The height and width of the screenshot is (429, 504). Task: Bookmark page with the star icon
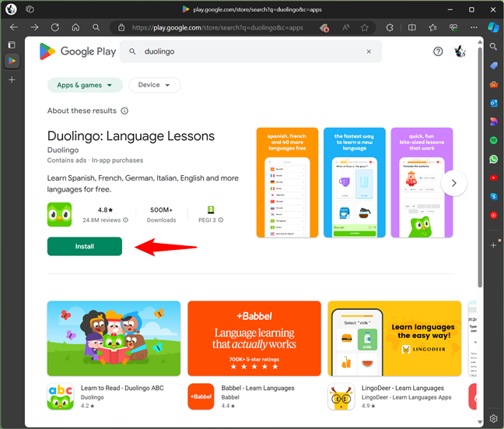pos(364,28)
